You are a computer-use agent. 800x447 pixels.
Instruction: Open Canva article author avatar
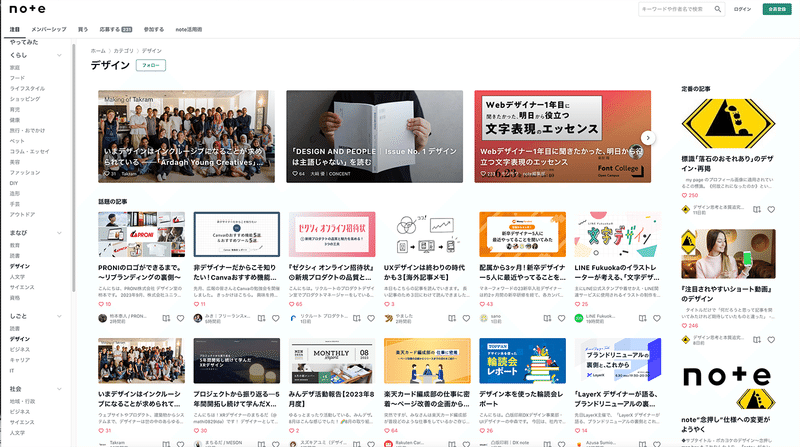[x=198, y=318]
